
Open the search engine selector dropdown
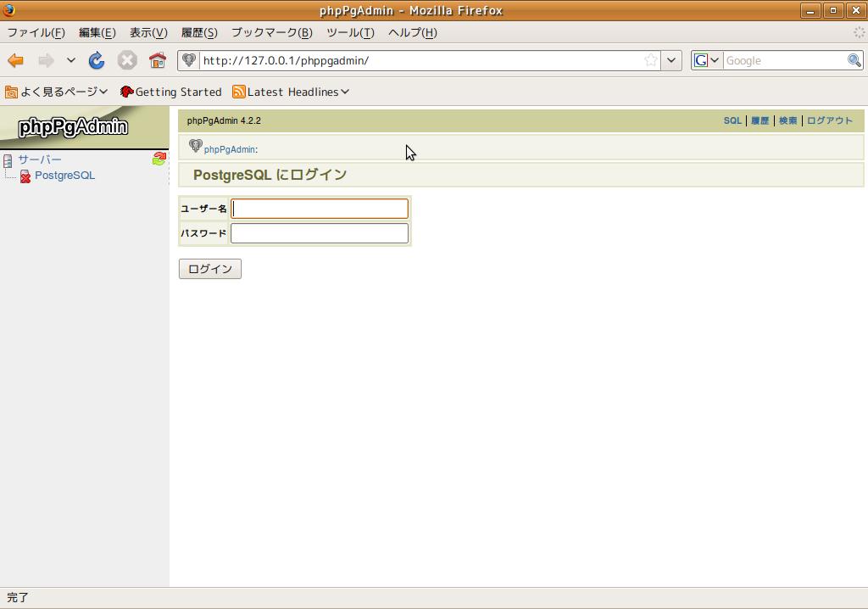[707, 60]
